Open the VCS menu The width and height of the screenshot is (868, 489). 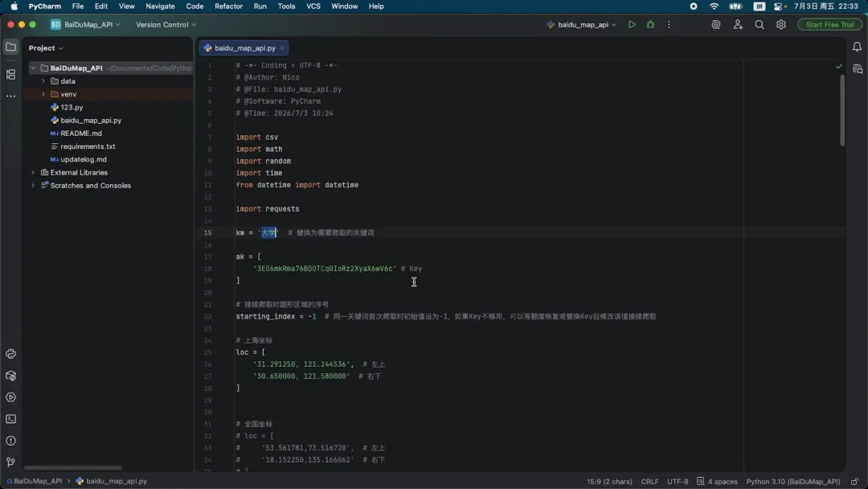[x=313, y=6]
